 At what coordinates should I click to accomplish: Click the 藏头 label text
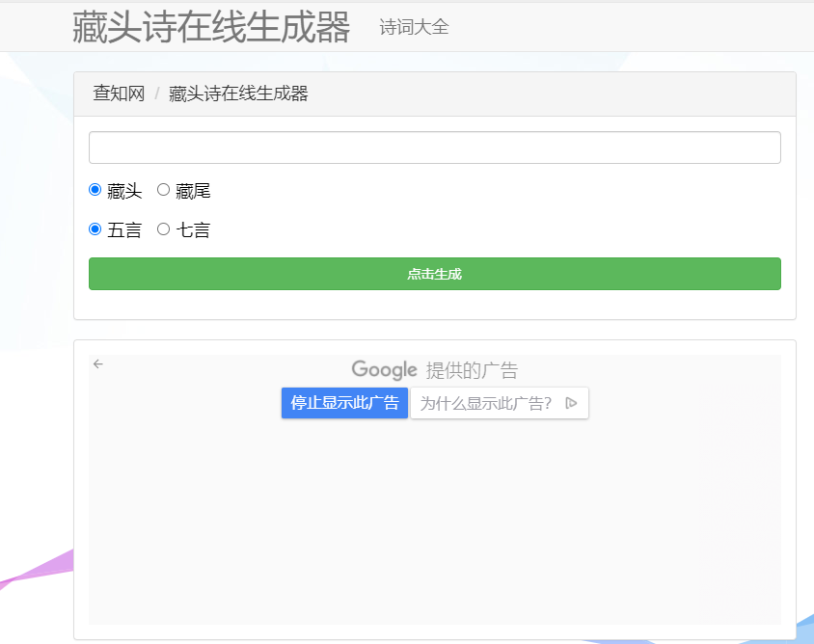[x=124, y=191]
